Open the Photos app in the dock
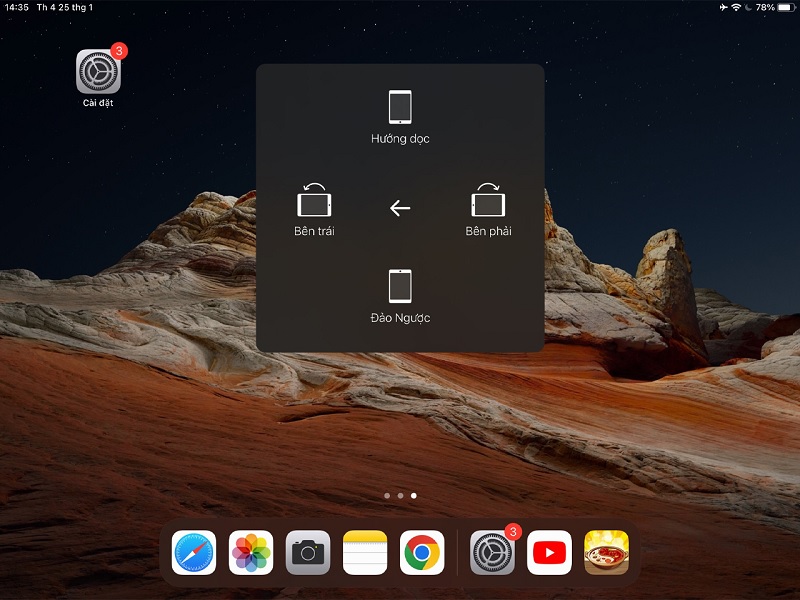The width and height of the screenshot is (800, 600). point(254,551)
